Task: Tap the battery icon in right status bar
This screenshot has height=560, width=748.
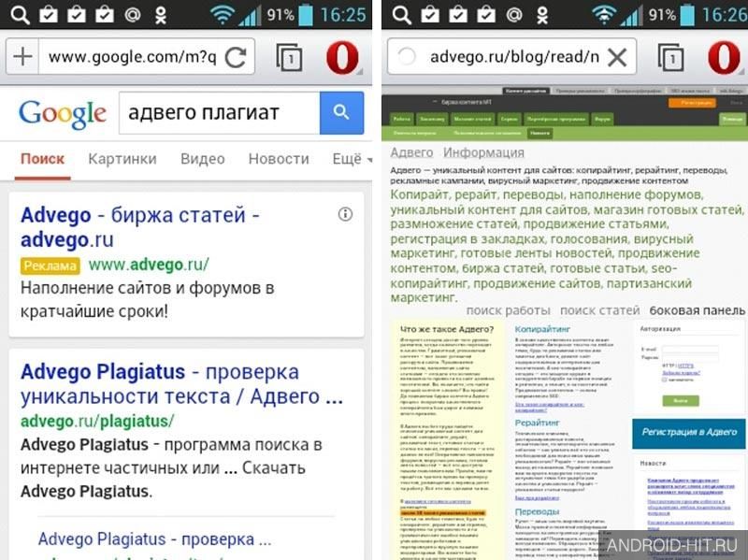Action: point(687,15)
